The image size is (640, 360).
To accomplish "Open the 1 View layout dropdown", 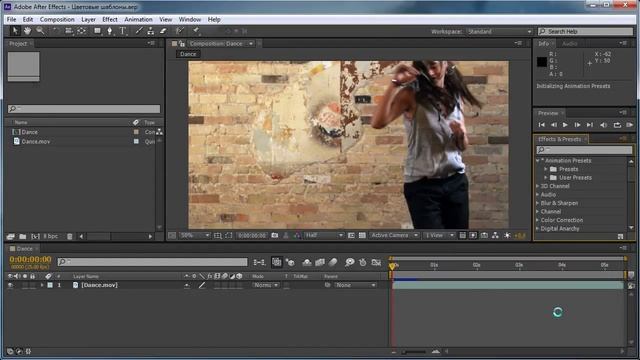I will 439,236.
